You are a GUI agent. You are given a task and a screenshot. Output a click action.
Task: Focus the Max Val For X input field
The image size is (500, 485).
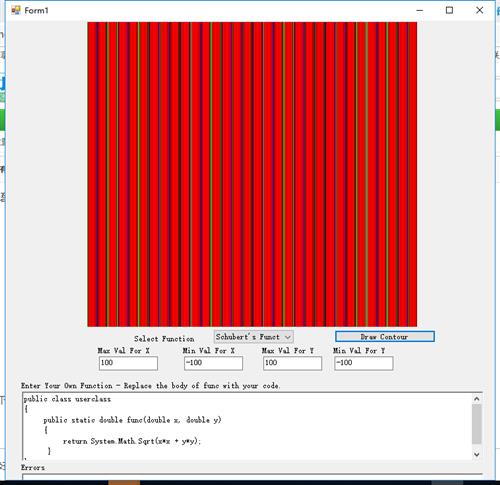[128, 363]
